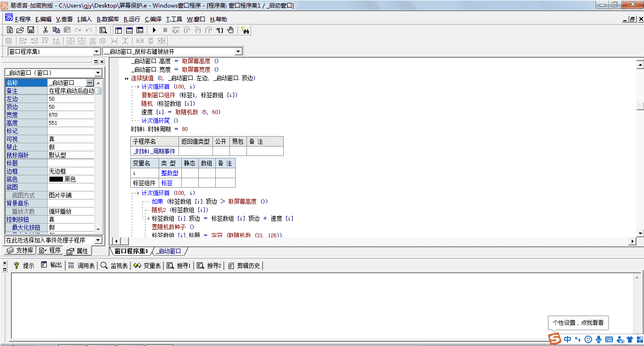Screen dimensions: 644x346
Task: Click the Save floppy disk icon
Action: 30,30
